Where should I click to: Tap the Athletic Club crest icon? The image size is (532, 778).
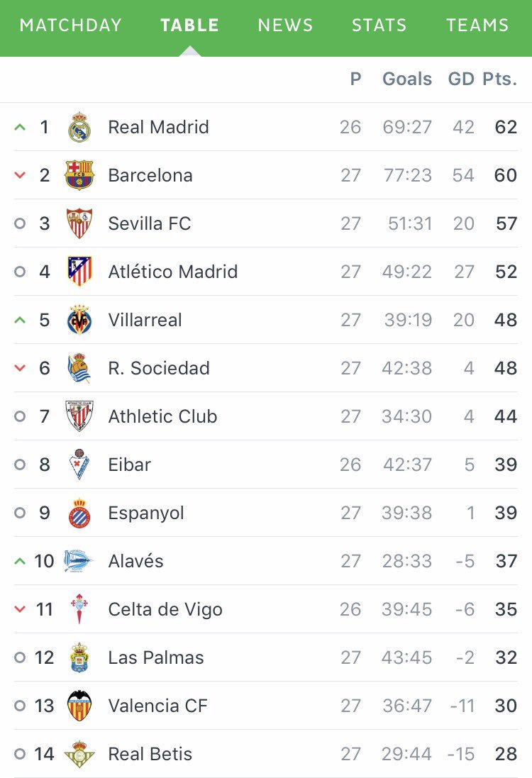point(79,416)
